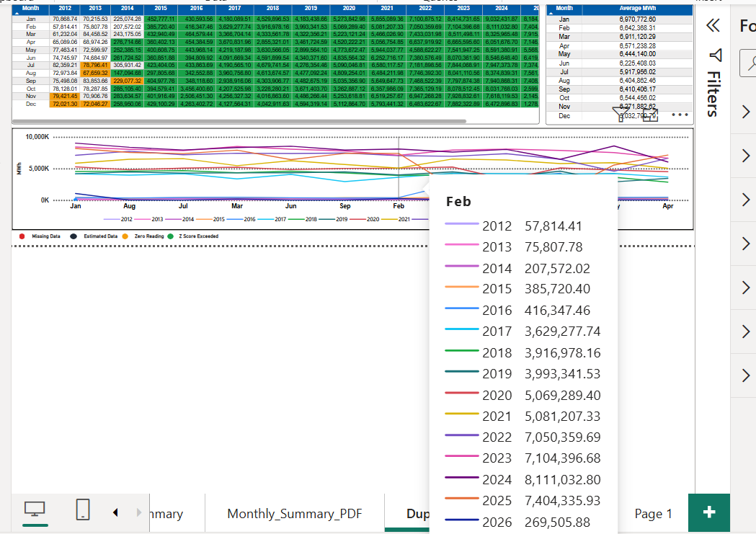
Task: Select 2016 series in the line chart legend
Action: [x=241, y=219]
